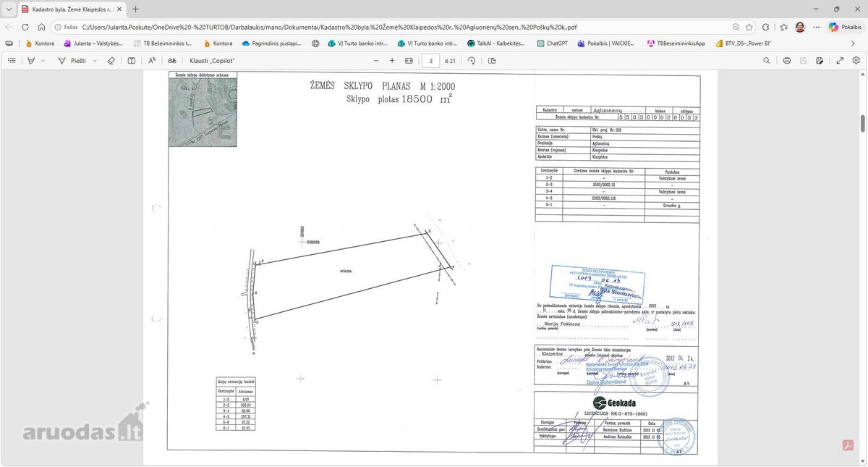Open the ChatGPT bookmark
The width and height of the screenshot is (868, 467).
point(553,43)
